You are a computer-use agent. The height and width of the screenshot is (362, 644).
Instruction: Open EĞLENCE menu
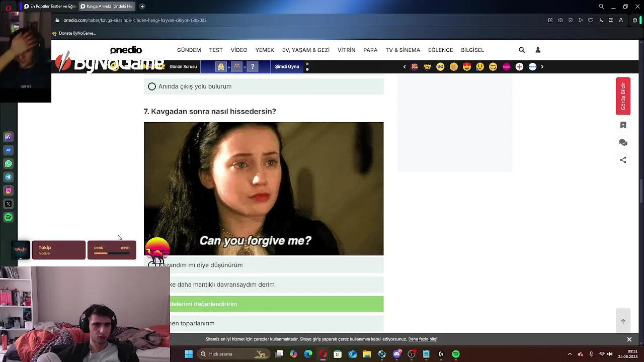point(440,50)
